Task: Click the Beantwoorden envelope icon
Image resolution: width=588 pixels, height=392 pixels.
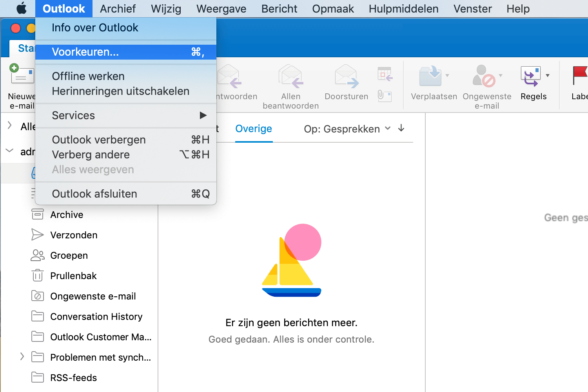Action: pos(229,76)
